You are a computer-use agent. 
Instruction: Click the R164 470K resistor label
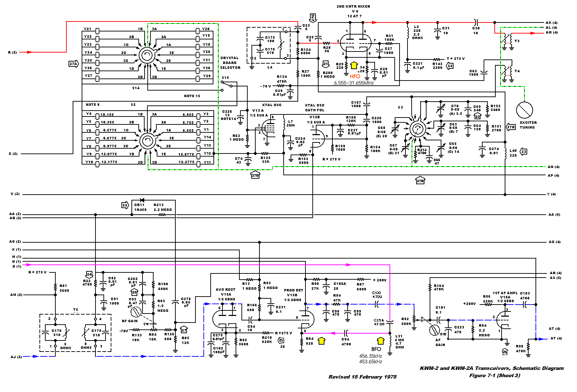pyautogui.click(x=439, y=288)
